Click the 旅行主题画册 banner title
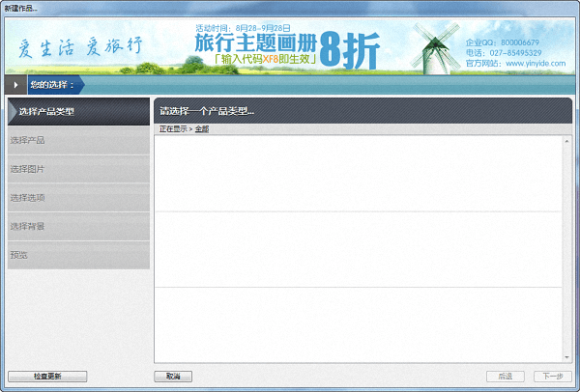The width and height of the screenshot is (580, 392). click(253, 42)
